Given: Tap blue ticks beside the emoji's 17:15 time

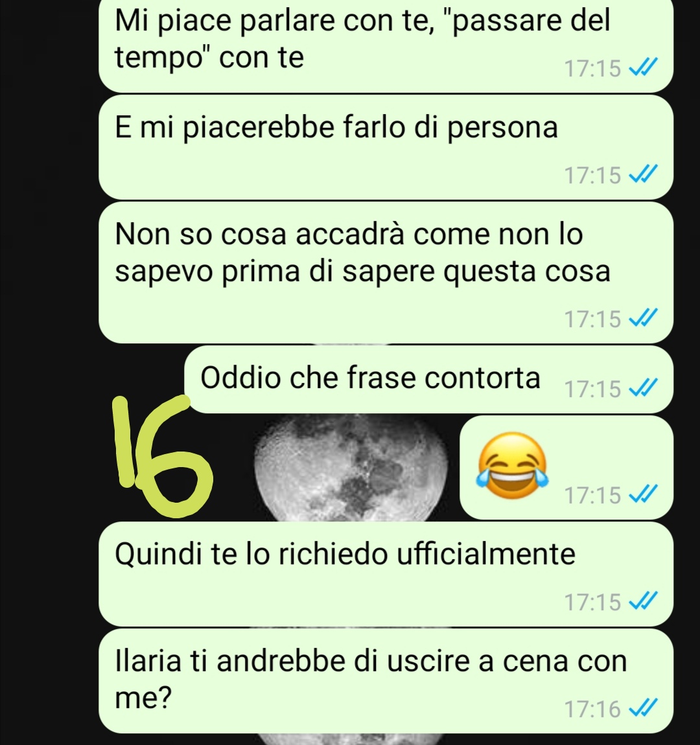Looking at the screenshot, I should (x=644, y=494).
